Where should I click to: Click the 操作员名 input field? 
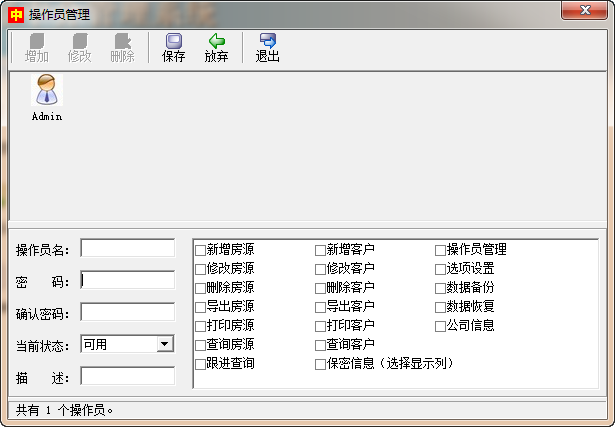click(127, 248)
